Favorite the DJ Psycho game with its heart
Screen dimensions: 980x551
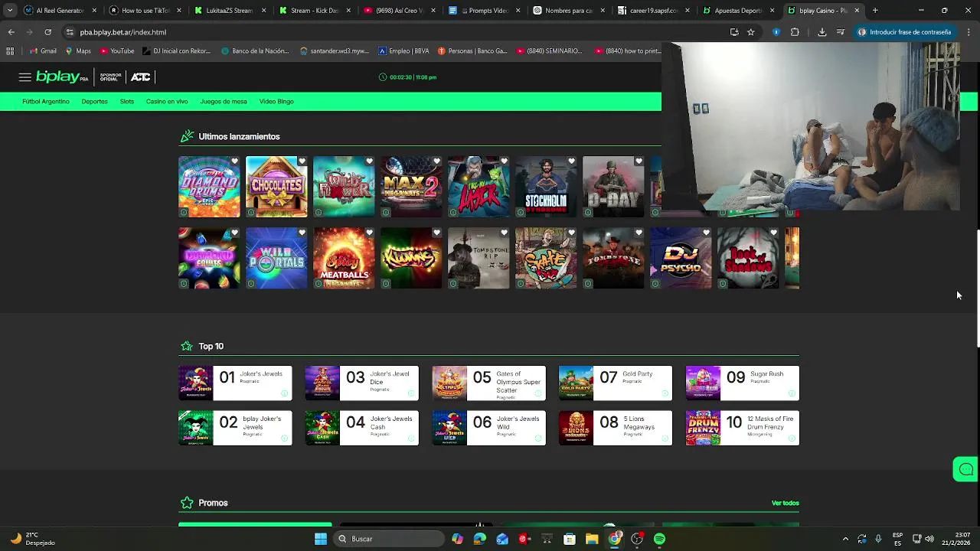point(706,233)
